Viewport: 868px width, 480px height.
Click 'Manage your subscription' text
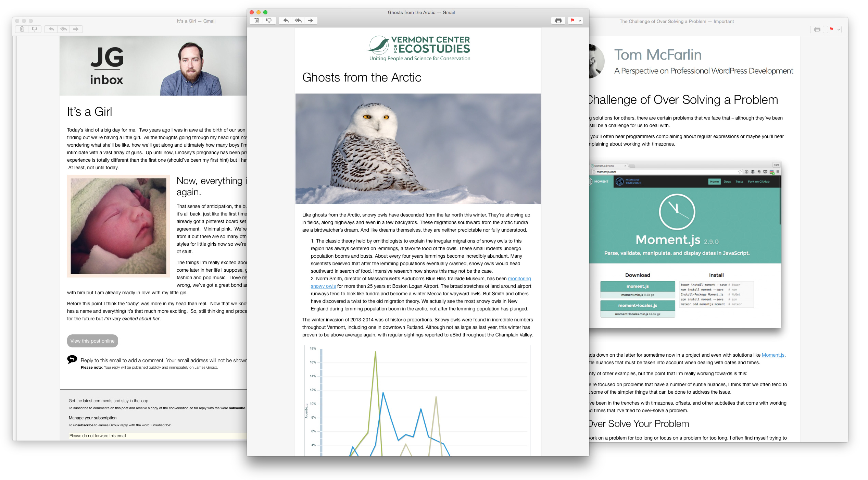tap(92, 418)
